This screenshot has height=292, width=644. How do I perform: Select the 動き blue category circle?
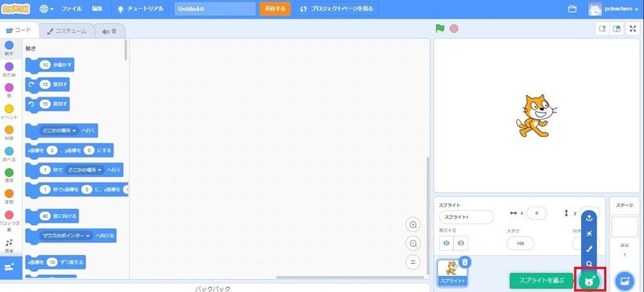[x=9, y=45]
